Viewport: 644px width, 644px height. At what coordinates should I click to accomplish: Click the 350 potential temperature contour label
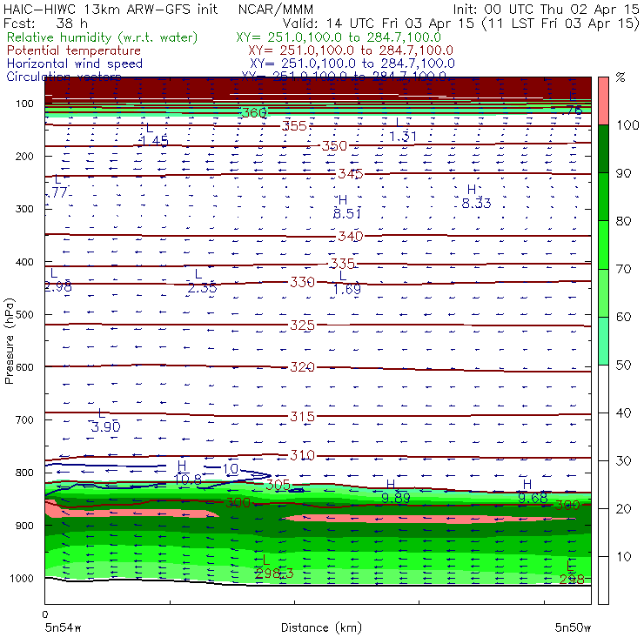[x=334, y=146]
